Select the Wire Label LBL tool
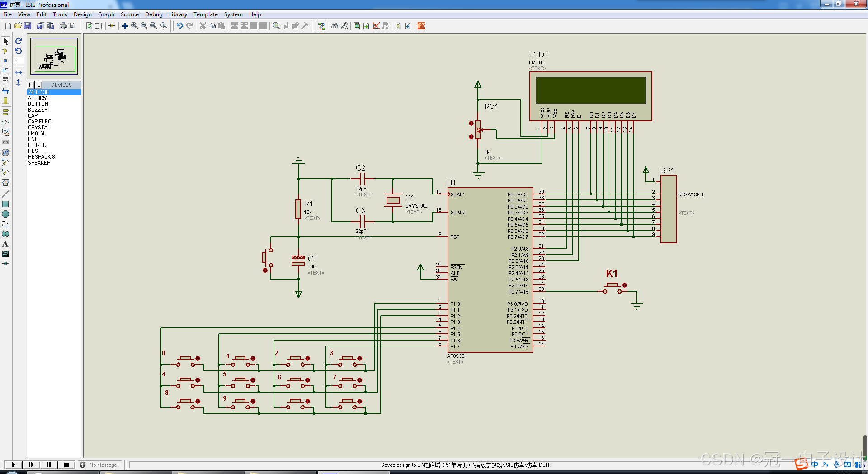 coord(5,71)
